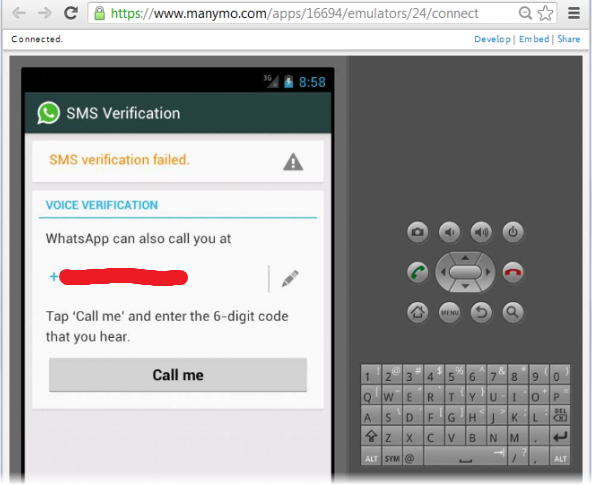The width and height of the screenshot is (592, 485).
Task: Click the M key on keyboard
Action: point(518,436)
